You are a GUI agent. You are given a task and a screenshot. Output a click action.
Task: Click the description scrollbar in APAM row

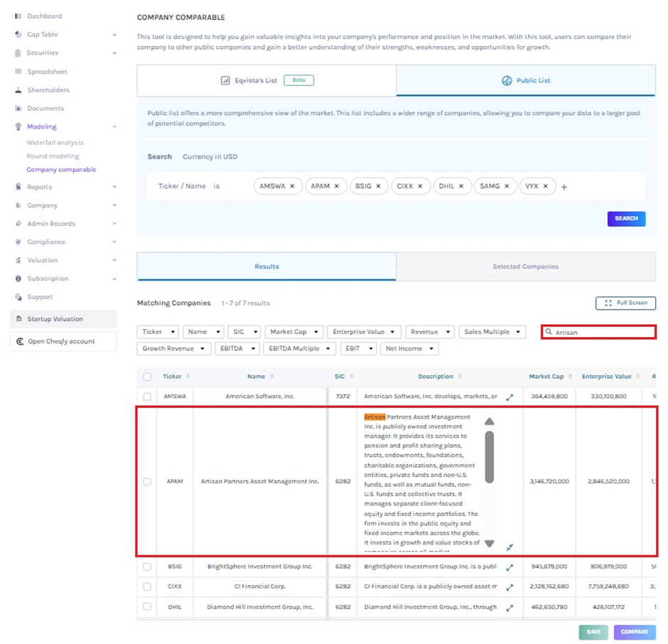click(489, 455)
